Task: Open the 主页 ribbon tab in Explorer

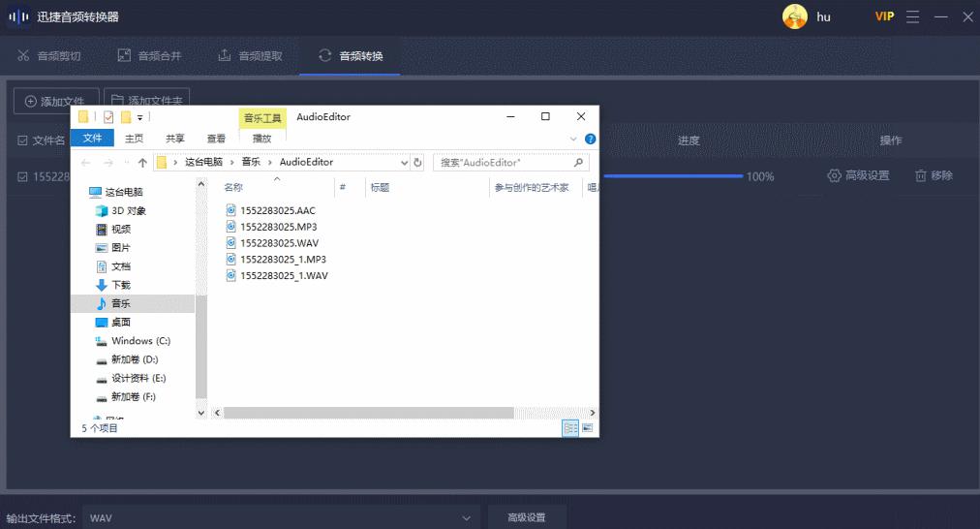Action: (x=134, y=139)
